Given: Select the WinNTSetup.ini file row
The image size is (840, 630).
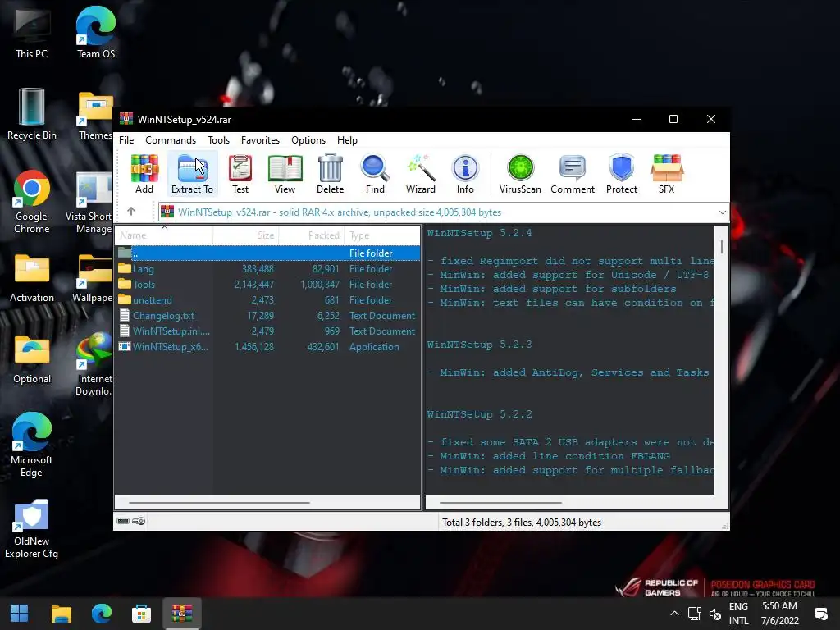Looking at the screenshot, I should tap(267, 331).
